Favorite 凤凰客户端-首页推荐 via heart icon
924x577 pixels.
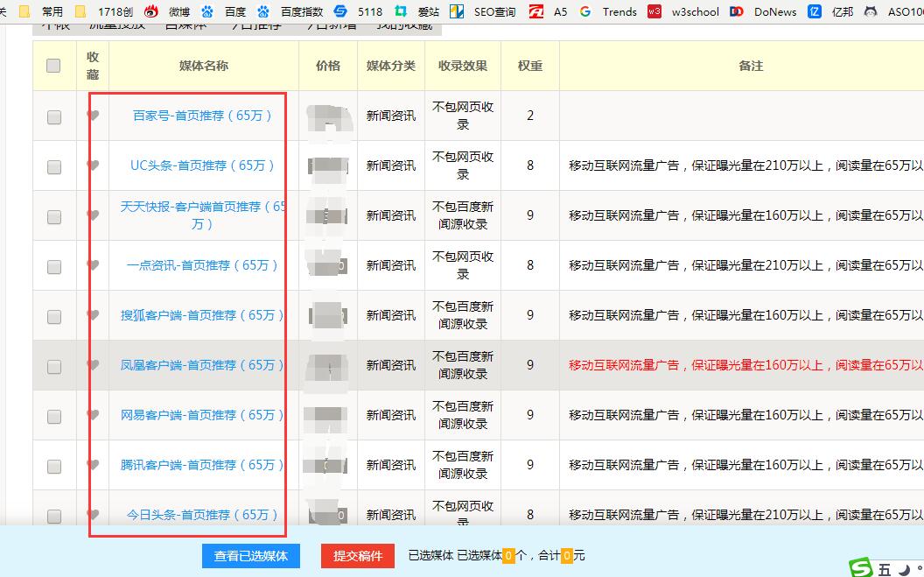pyautogui.click(x=93, y=364)
